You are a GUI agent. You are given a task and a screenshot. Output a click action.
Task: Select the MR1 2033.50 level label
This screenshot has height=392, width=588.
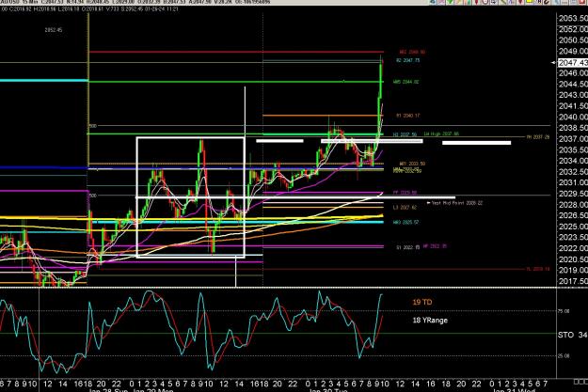tap(412, 164)
